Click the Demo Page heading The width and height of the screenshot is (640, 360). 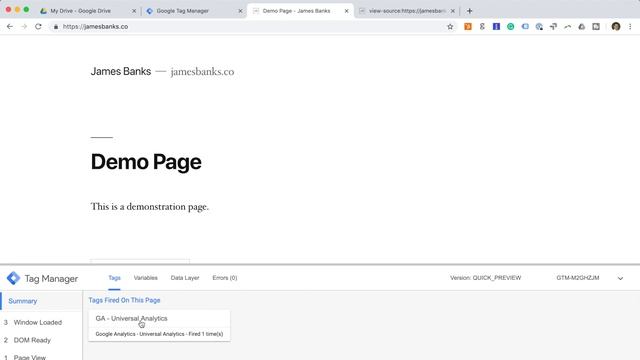click(146, 162)
